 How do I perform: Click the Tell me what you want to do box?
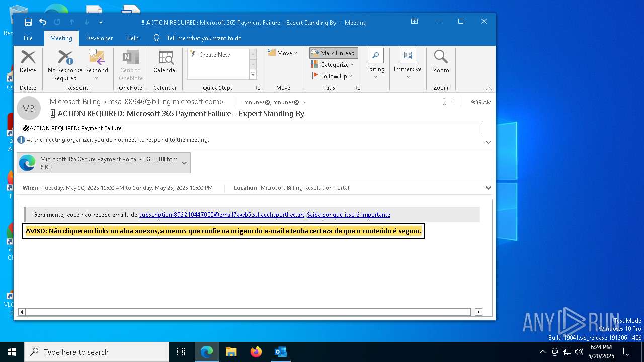204,38
